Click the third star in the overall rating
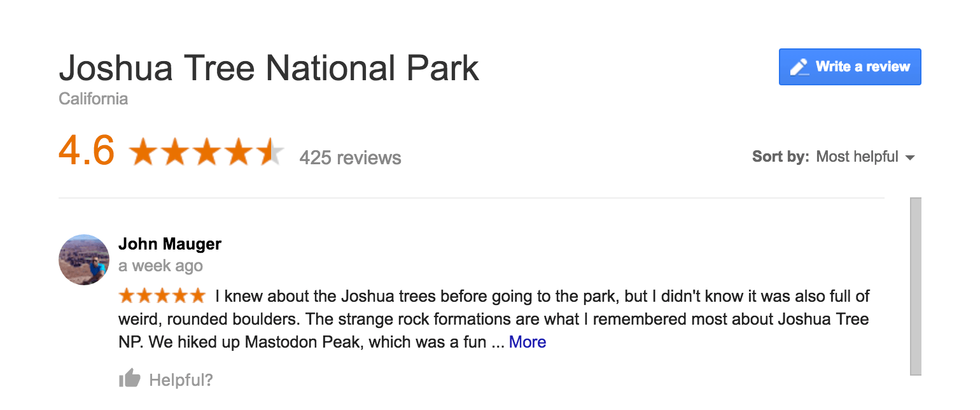Image resolution: width=980 pixels, height=410 pixels. [x=207, y=153]
